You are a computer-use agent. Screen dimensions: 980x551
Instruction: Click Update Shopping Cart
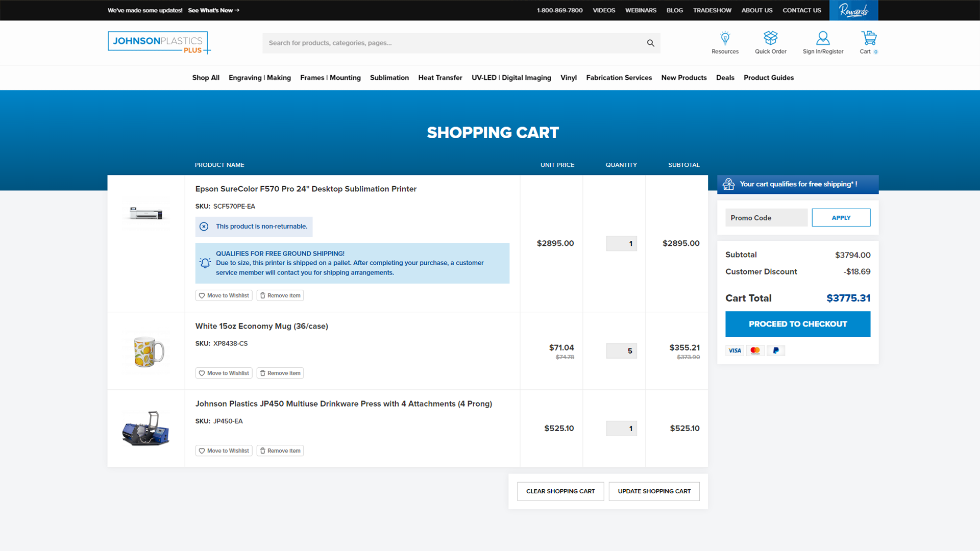(x=654, y=491)
